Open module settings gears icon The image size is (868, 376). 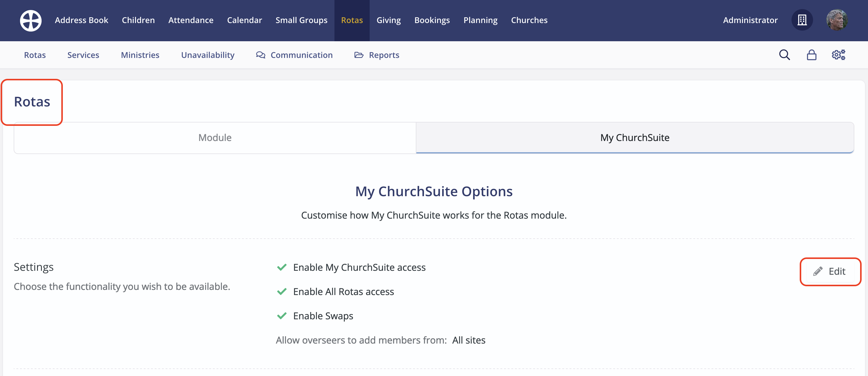point(838,55)
